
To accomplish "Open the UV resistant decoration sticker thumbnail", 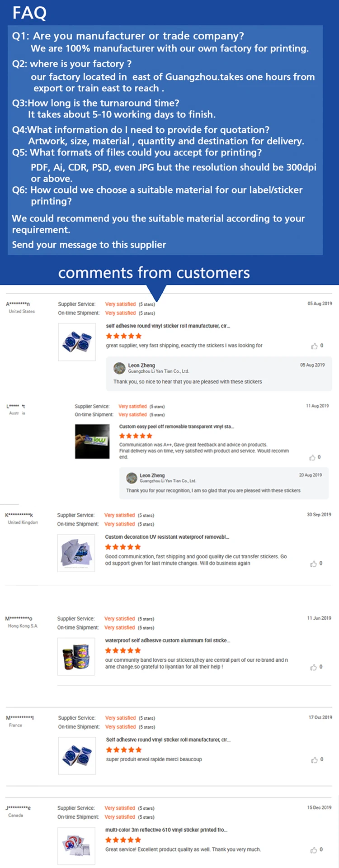I will click(76, 553).
